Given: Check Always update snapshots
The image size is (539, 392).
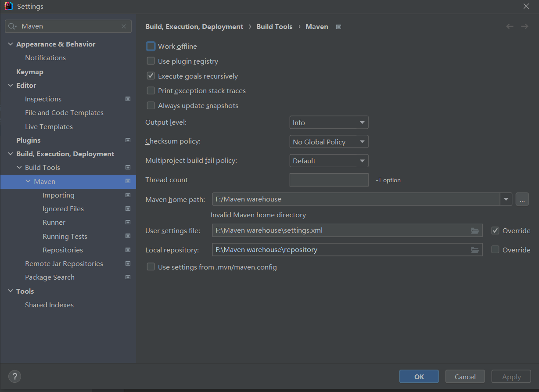Looking at the screenshot, I should tap(151, 105).
